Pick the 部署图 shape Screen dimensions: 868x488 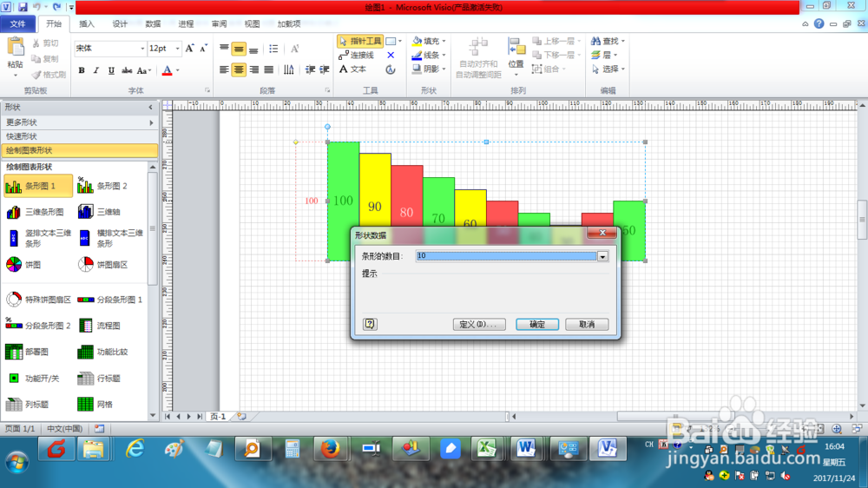[28, 352]
